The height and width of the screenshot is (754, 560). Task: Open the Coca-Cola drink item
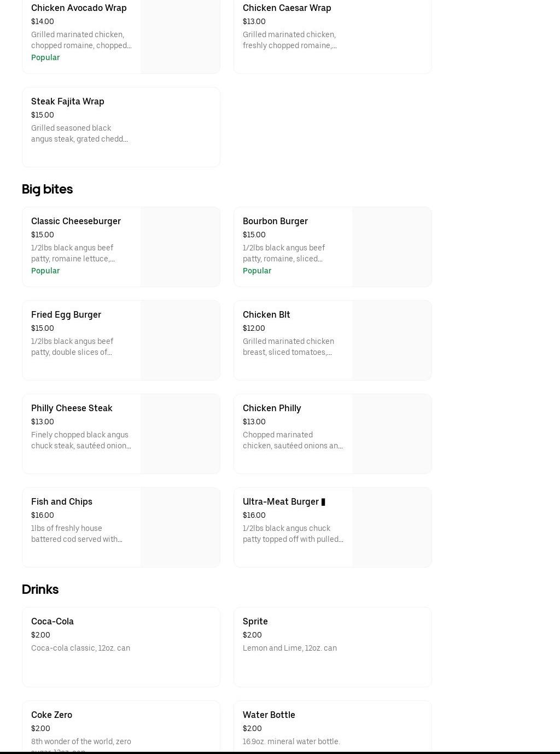pos(121,647)
